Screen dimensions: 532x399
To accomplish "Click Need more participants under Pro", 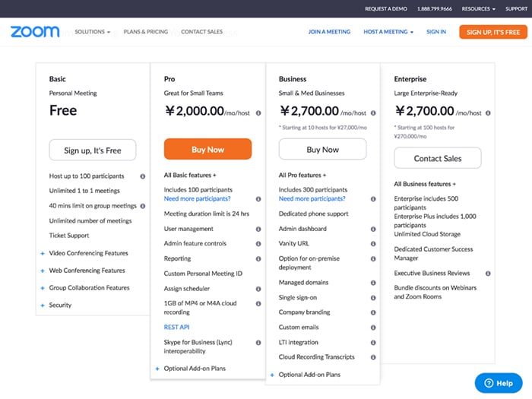I will [x=197, y=199].
